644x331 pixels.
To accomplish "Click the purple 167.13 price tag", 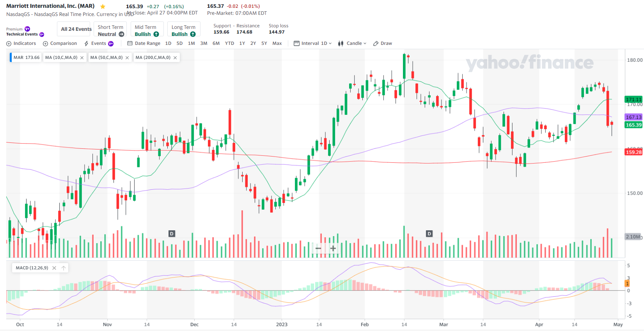I will point(633,117).
